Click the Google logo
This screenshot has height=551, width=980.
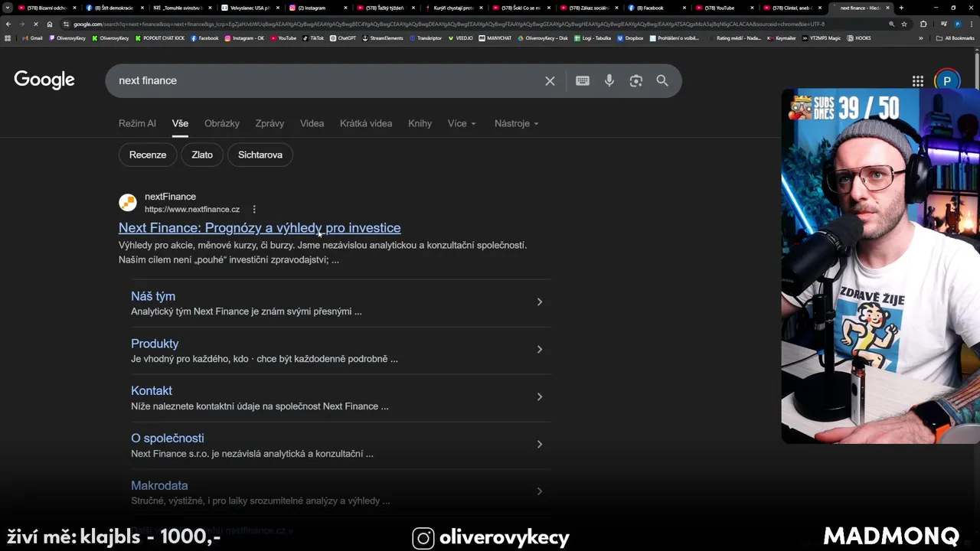[44, 80]
